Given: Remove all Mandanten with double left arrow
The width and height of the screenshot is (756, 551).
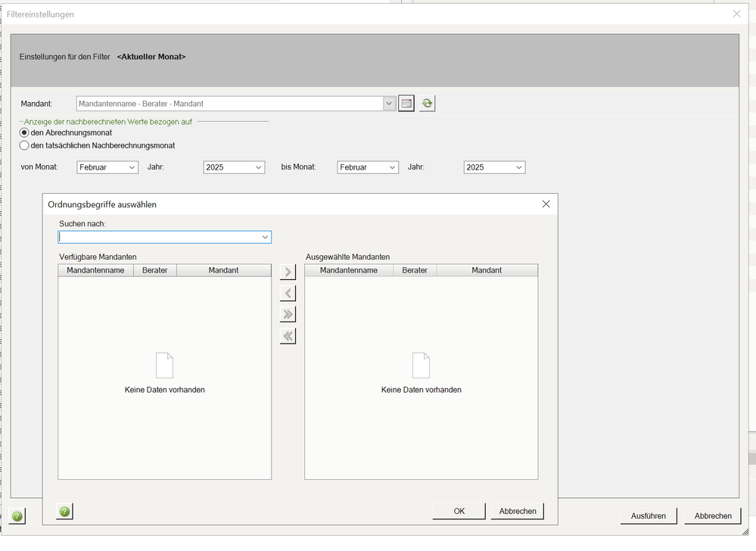Looking at the screenshot, I should pyautogui.click(x=288, y=336).
